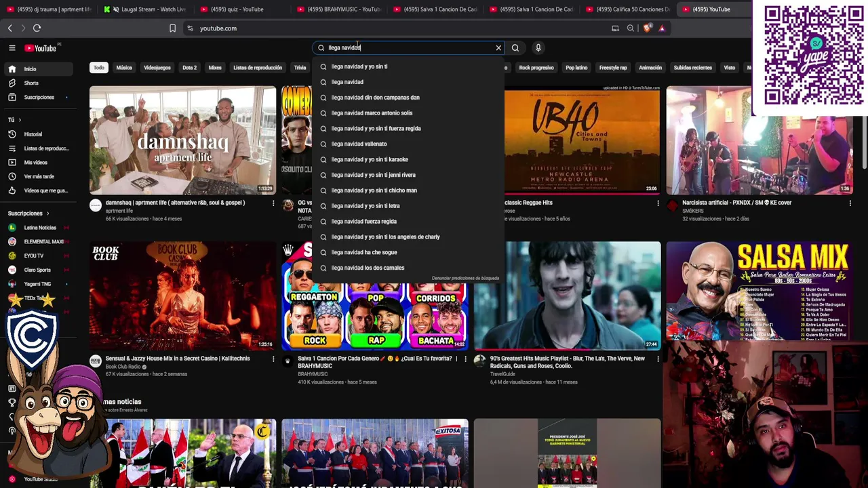Image resolution: width=868 pixels, height=488 pixels.
Task: Select the Mixes filter chip
Action: tap(215, 68)
